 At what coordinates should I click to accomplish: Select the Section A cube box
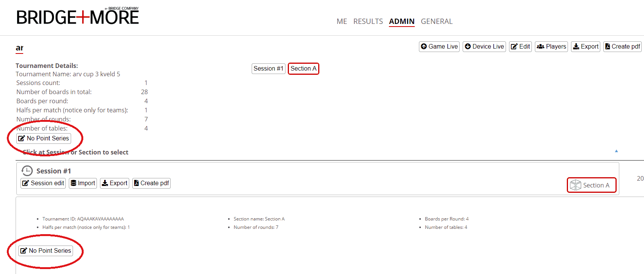click(x=591, y=185)
